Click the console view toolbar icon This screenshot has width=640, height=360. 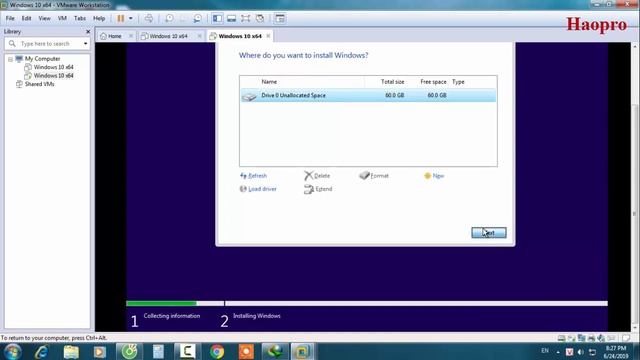pyautogui.click(x=280, y=18)
